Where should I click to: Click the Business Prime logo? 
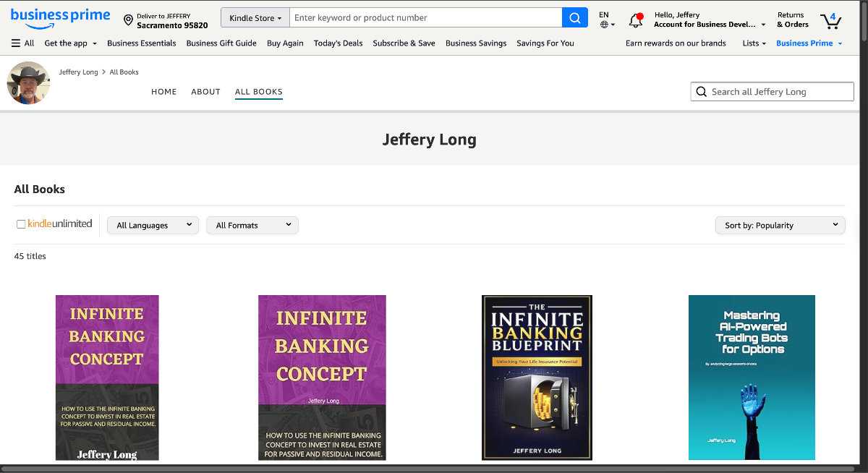pos(61,17)
